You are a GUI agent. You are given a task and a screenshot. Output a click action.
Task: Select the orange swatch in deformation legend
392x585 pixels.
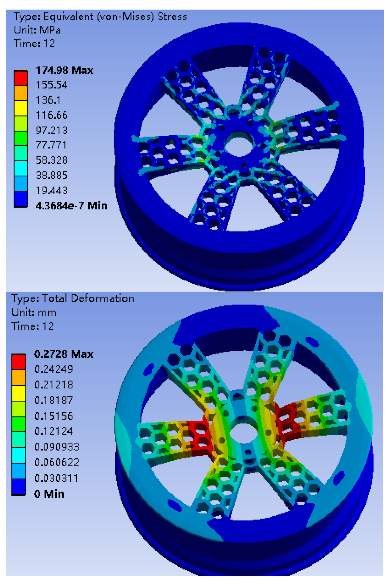pos(19,377)
